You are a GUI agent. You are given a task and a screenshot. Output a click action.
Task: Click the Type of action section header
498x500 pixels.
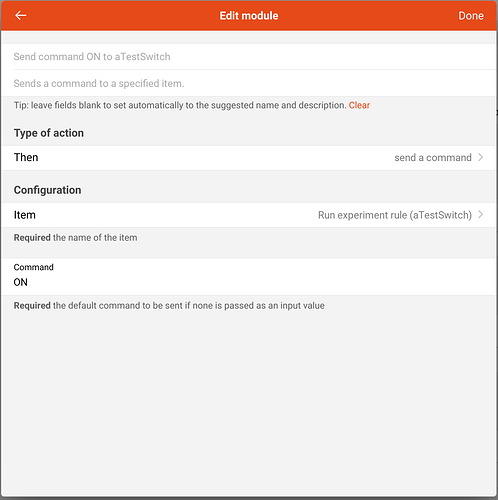coord(49,133)
